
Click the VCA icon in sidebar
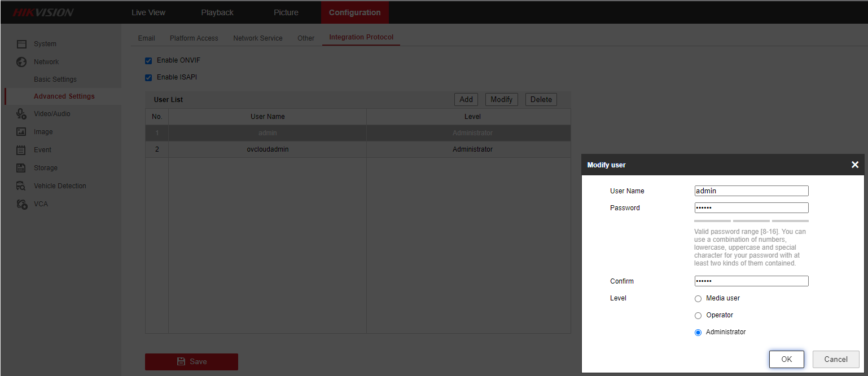pyautogui.click(x=21, y=204)
